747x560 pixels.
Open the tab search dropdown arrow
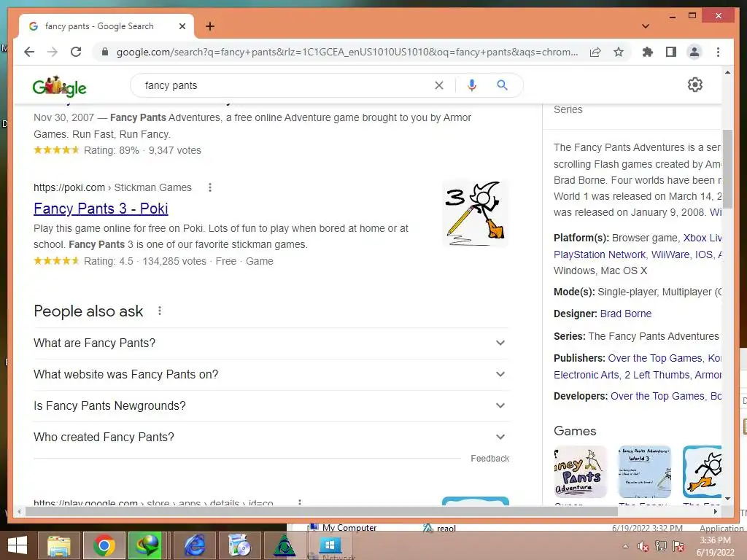pyautogui.click(x=646, y=26)
